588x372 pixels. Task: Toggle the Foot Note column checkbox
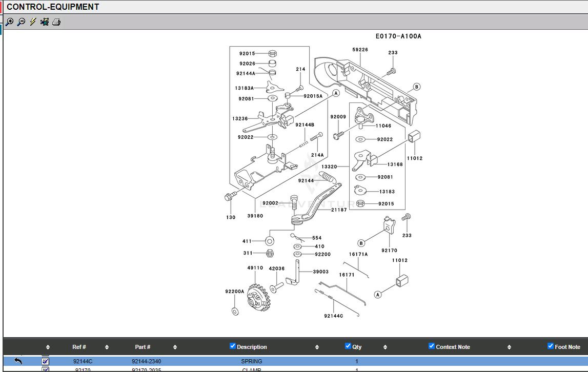coord(551,346)
